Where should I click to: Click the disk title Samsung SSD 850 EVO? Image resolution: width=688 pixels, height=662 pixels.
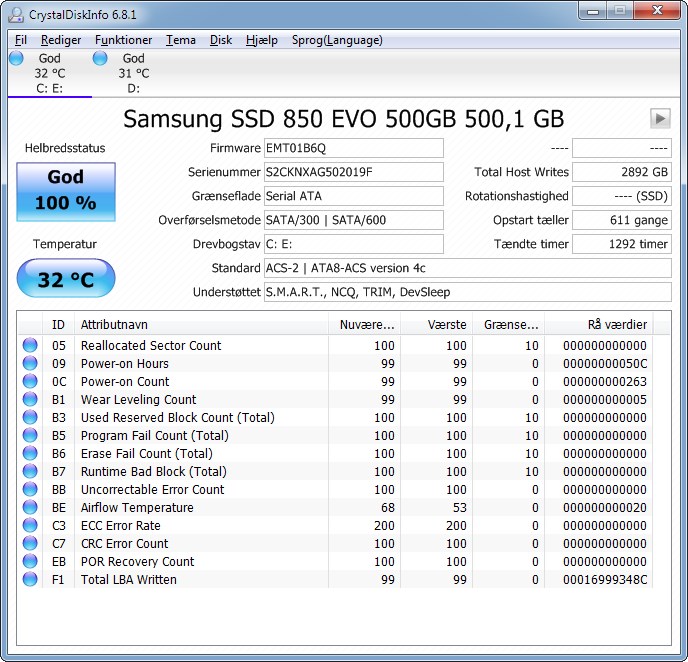[344, 119]
